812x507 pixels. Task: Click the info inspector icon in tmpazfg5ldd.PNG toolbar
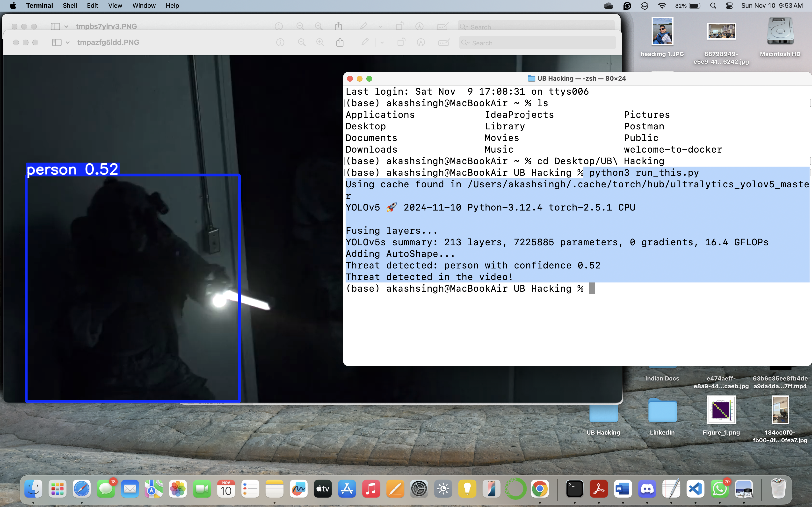pos(280,42)
